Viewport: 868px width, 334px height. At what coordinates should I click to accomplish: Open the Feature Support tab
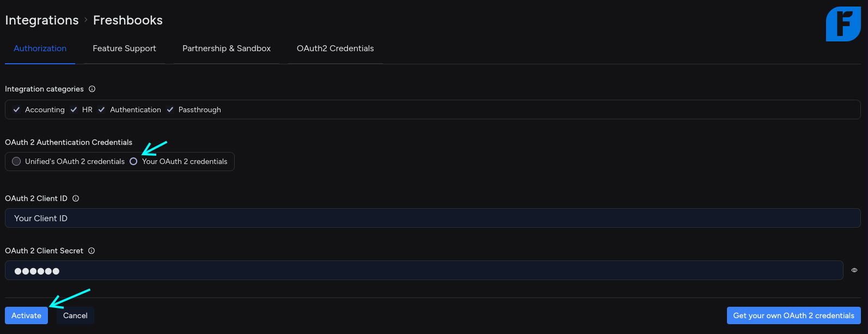pos(124,48)
